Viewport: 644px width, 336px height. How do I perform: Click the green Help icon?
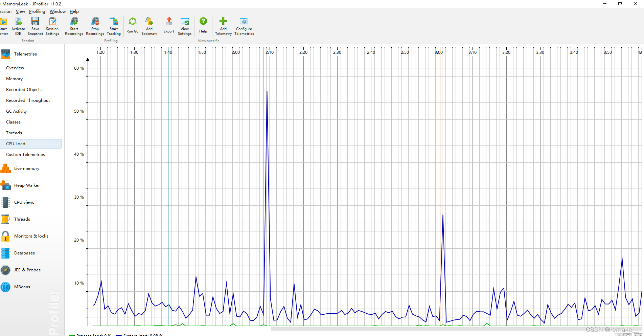[x=203, y=21]
